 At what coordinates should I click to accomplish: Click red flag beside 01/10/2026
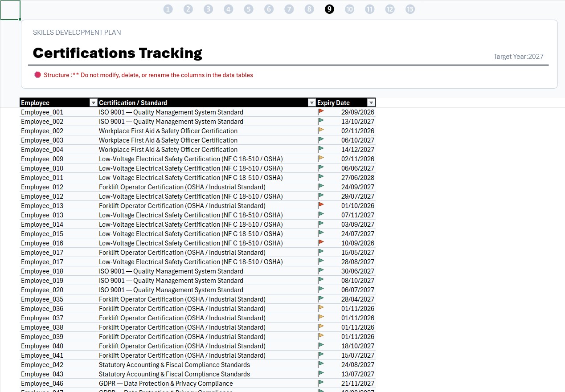point(321,205)
